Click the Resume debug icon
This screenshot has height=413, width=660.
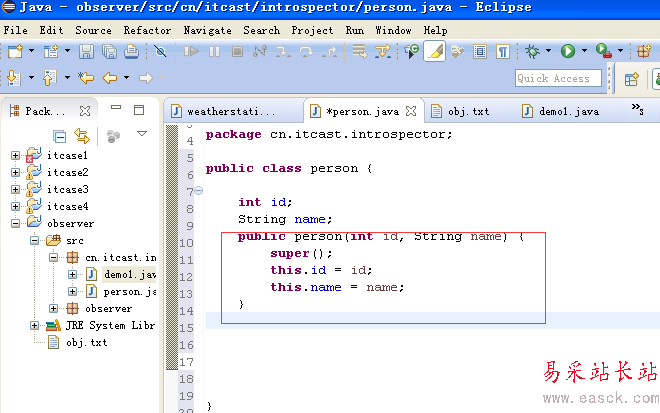[191, 51]
